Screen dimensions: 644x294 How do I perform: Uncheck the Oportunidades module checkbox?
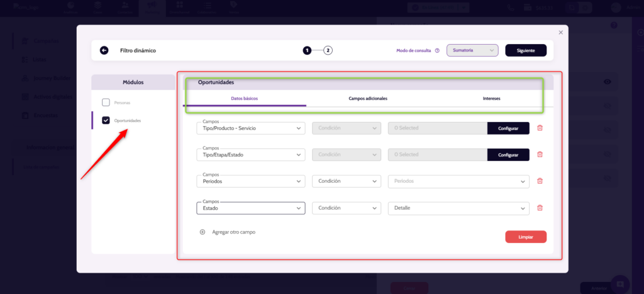click(x=106, y=120)
